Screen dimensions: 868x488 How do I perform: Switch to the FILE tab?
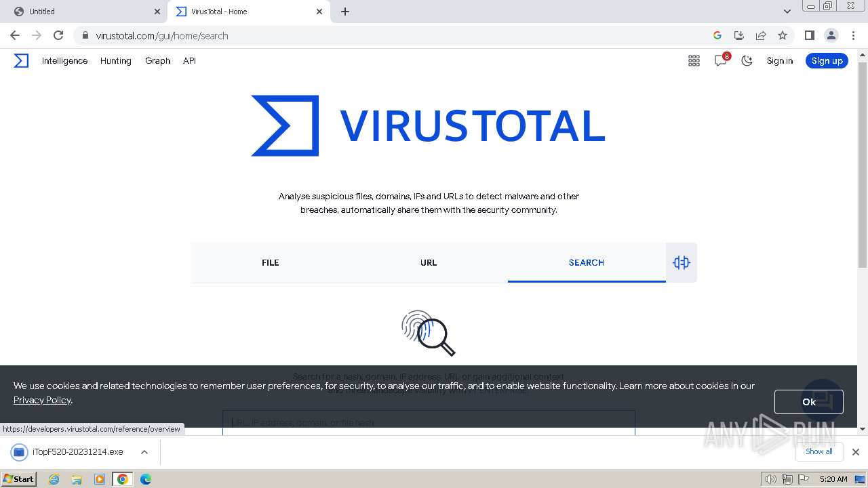coord(271,262)
